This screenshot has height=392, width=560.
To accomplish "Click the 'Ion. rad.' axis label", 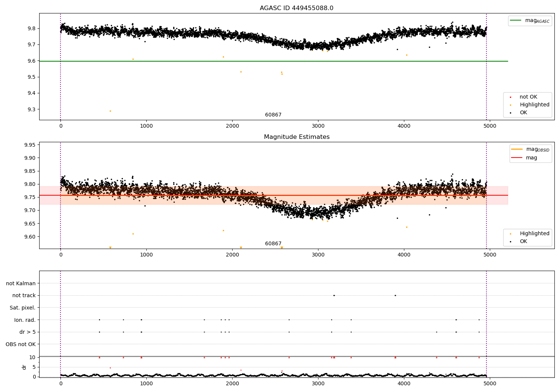I will coord(25,320).
